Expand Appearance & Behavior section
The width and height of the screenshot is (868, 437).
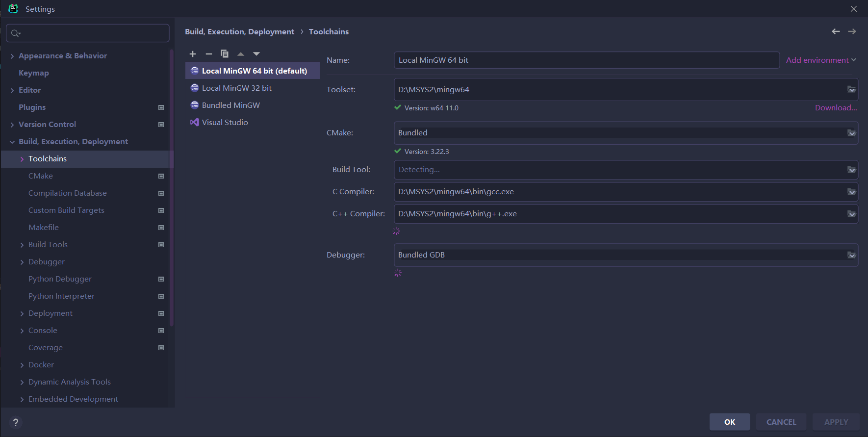(12, 56)
